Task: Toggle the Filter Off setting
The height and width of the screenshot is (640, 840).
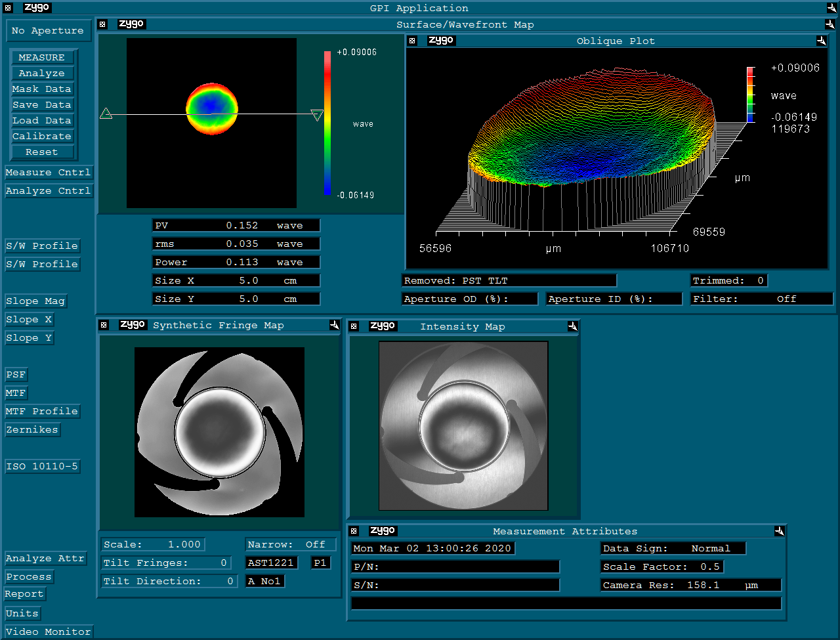Action: point(761,299)
